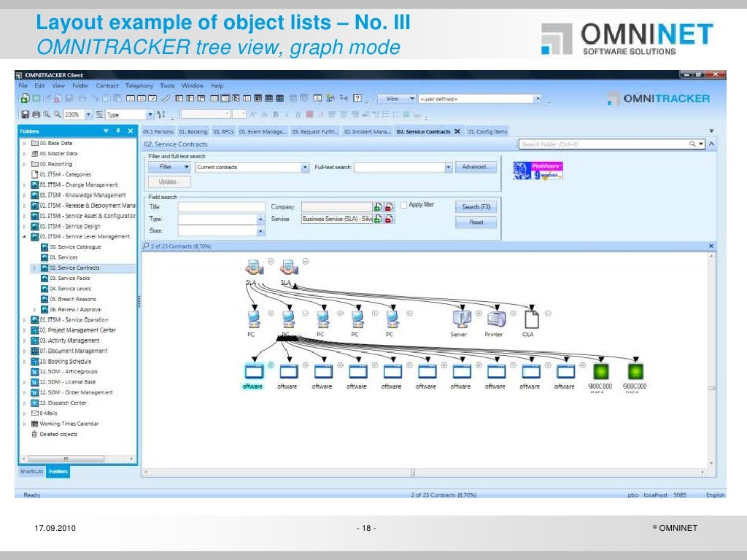Expand the 00. Base Data folder
The width and height of the screenshot is (747, 560).
click(24, 143)
